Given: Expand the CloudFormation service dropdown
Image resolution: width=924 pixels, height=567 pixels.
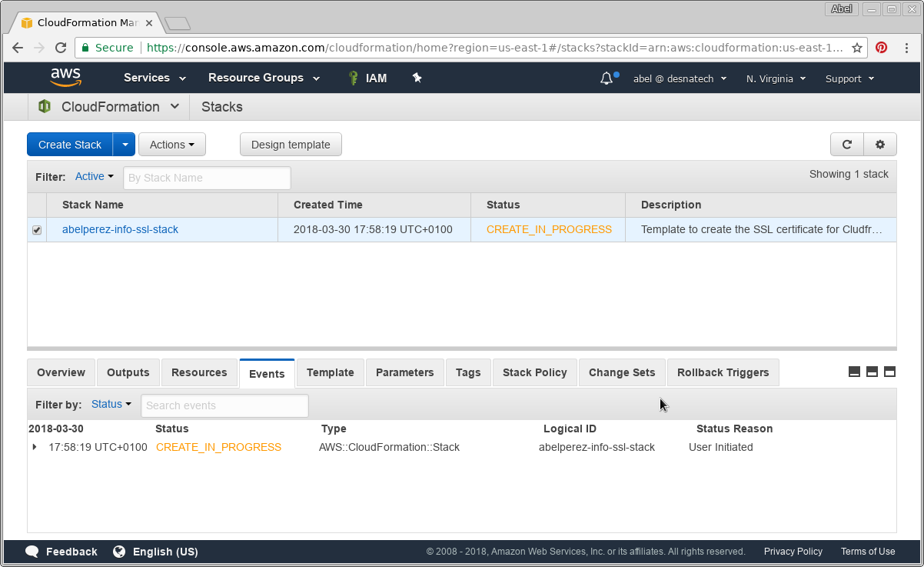Looking at the screenshot, I should click(x=174, y=107).
